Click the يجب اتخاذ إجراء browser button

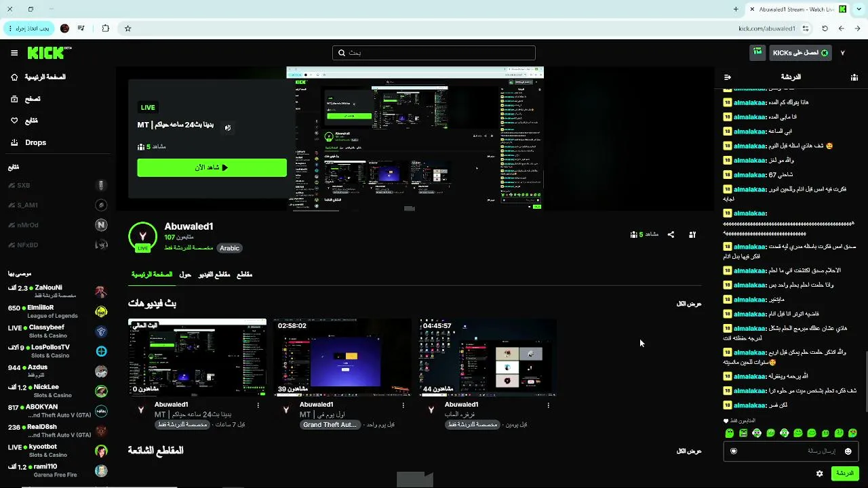[x=28, y=28]
